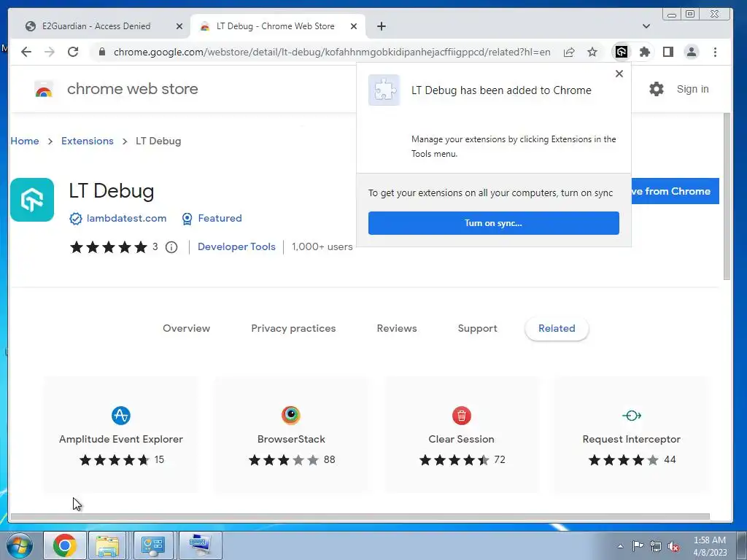Click the Sign in link
The image size is (747, 560).
(x=693, y=89)
